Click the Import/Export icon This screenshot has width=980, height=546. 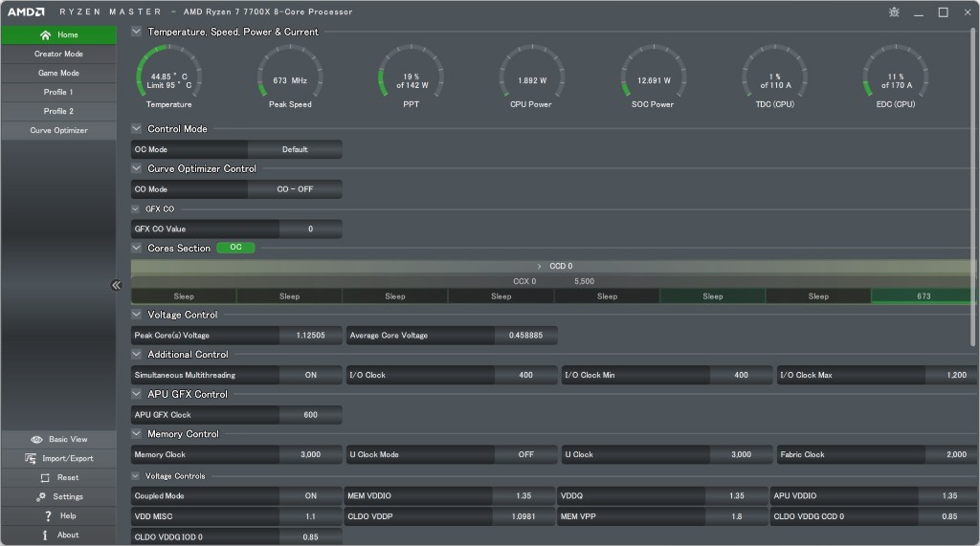(33, 459)
